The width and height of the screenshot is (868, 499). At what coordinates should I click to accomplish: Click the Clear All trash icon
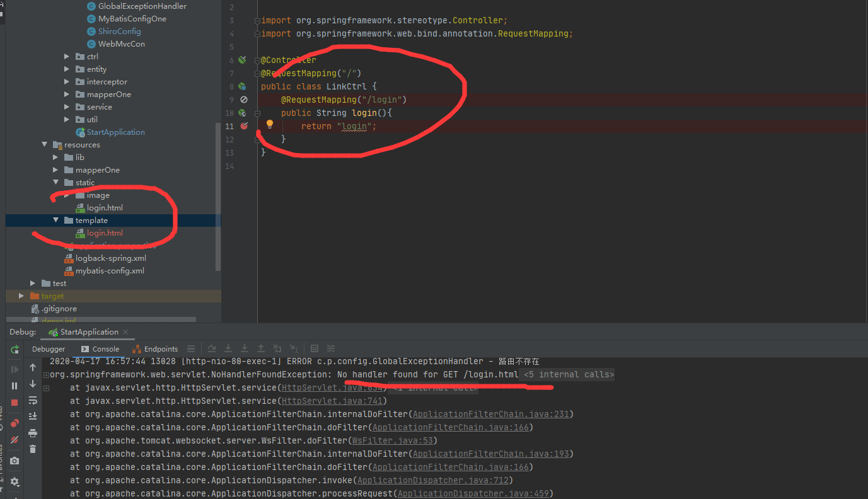(x=33, y=449)
